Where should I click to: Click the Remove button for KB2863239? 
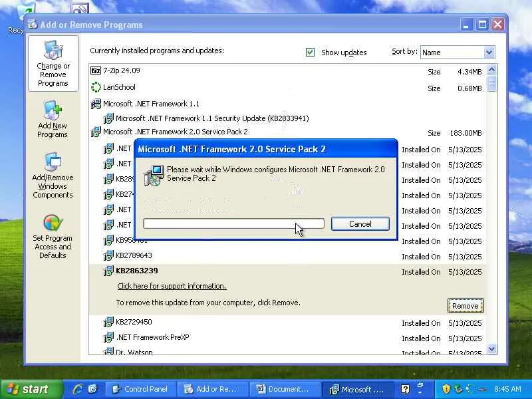click(x=465, y=306)
